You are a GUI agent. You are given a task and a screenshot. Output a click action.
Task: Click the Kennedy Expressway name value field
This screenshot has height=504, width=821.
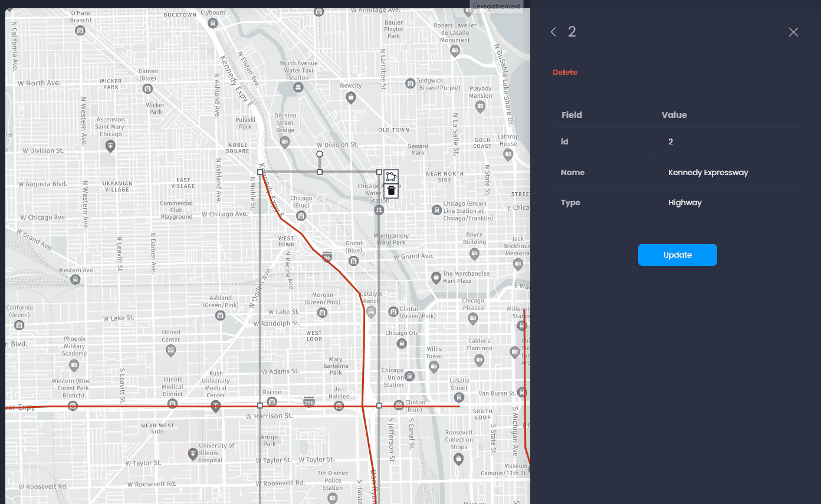[x=730, y=173]
